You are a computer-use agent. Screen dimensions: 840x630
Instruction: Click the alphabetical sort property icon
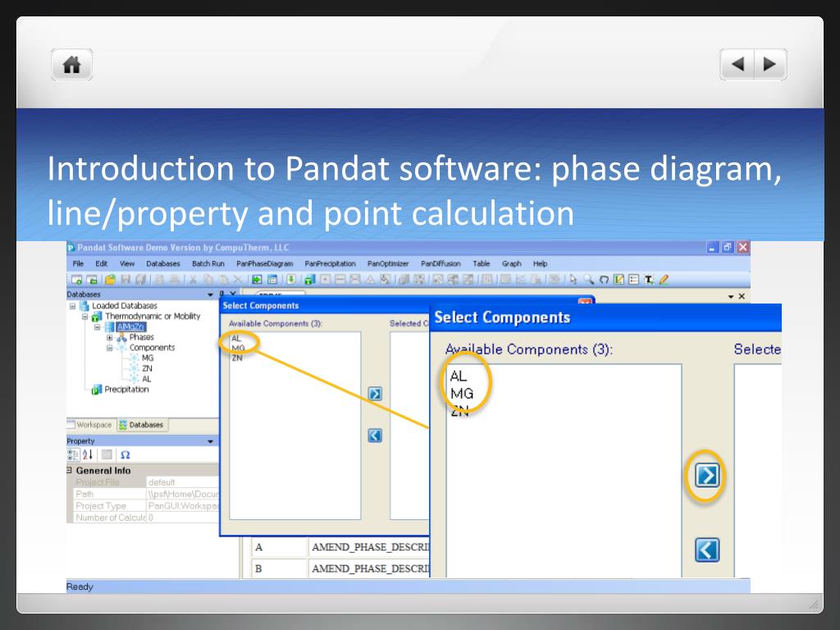tap(88, 454)
